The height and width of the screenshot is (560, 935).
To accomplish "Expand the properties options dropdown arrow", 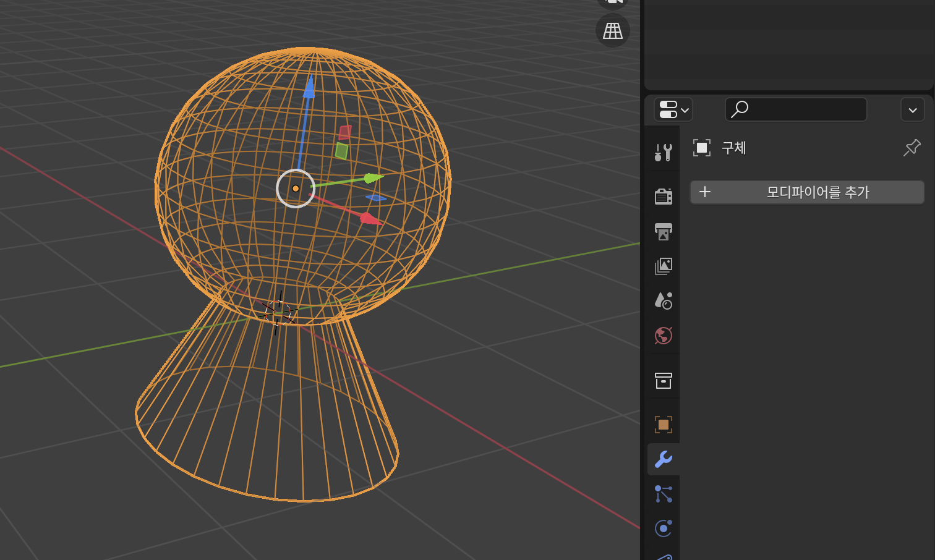I will point(913,110).
